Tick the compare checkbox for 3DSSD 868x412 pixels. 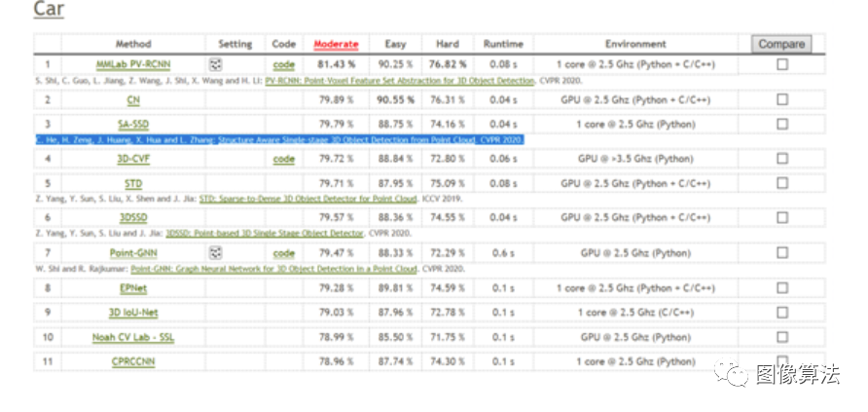pos(781,217)
